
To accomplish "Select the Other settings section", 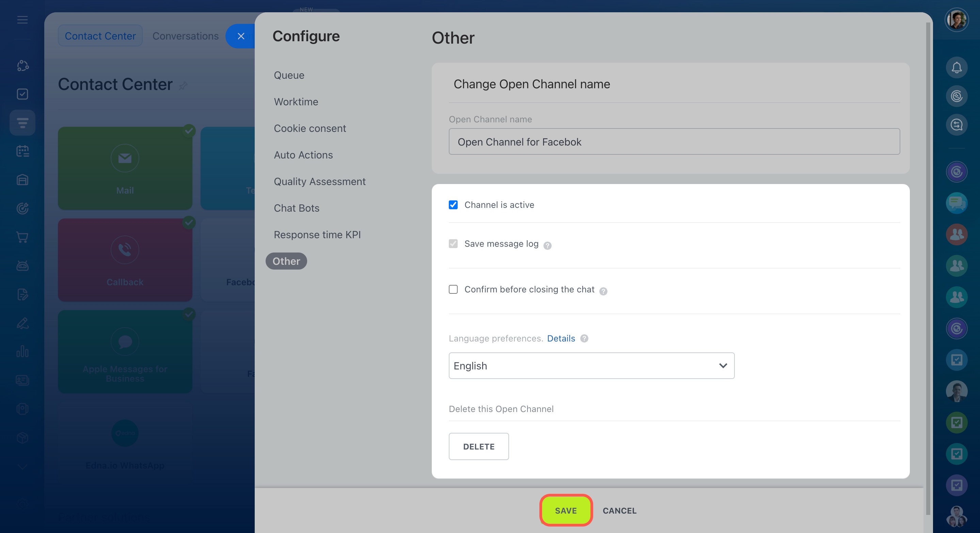I will 286,261.
